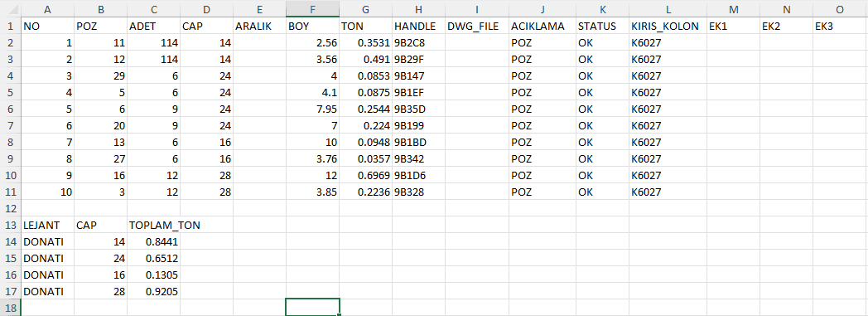
Task: Click the TON header cell
Action: (x=366, y=26)
